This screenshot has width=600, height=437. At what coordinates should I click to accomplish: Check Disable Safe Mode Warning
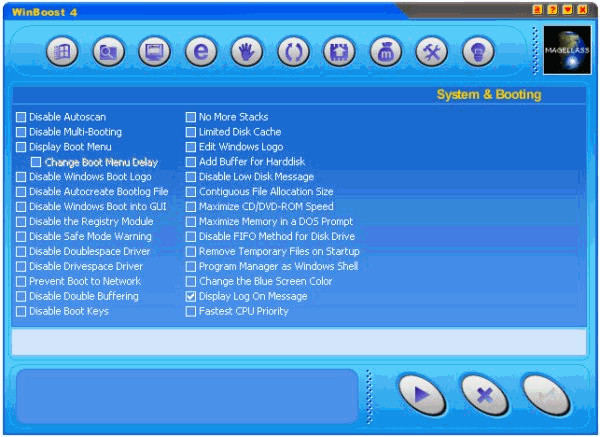pos(21,236)
